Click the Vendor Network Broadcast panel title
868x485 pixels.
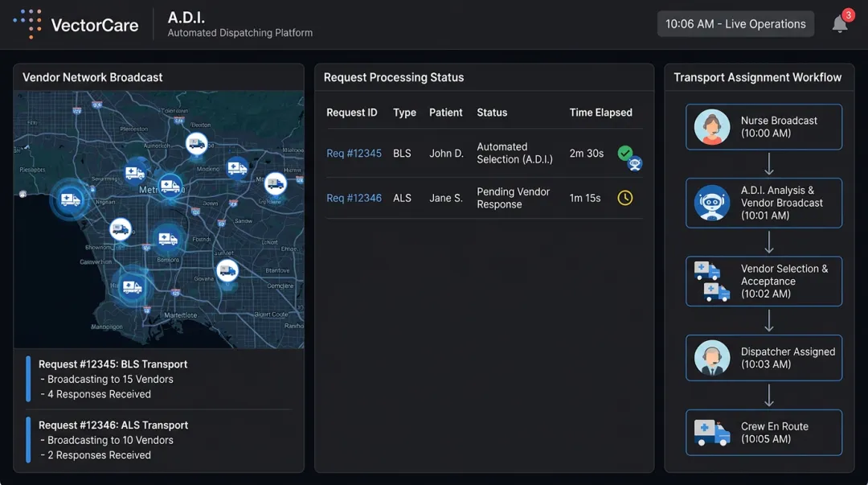click(92, 77)
